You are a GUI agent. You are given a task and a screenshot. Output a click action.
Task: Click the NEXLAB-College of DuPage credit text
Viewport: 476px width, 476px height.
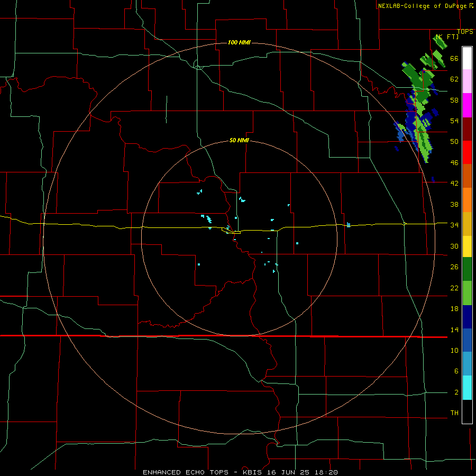pyautogui.click(x=422, y=6)
